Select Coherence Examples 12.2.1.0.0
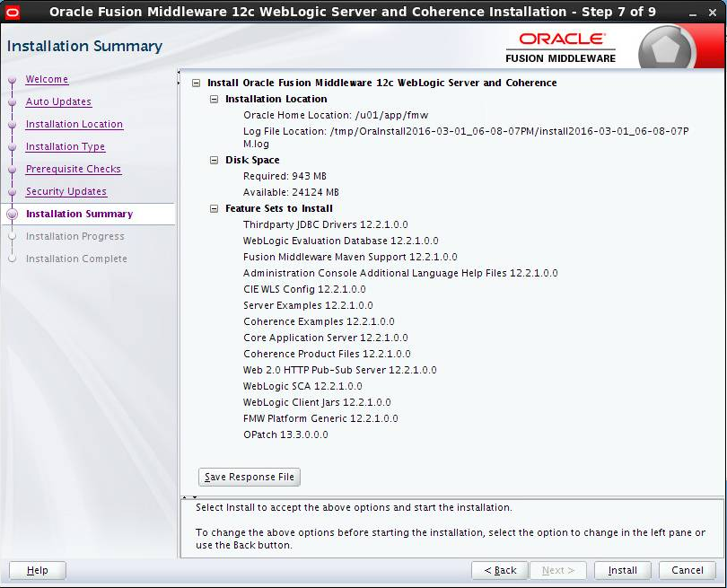Screen dimensions: 727x588 click(319, 321)
